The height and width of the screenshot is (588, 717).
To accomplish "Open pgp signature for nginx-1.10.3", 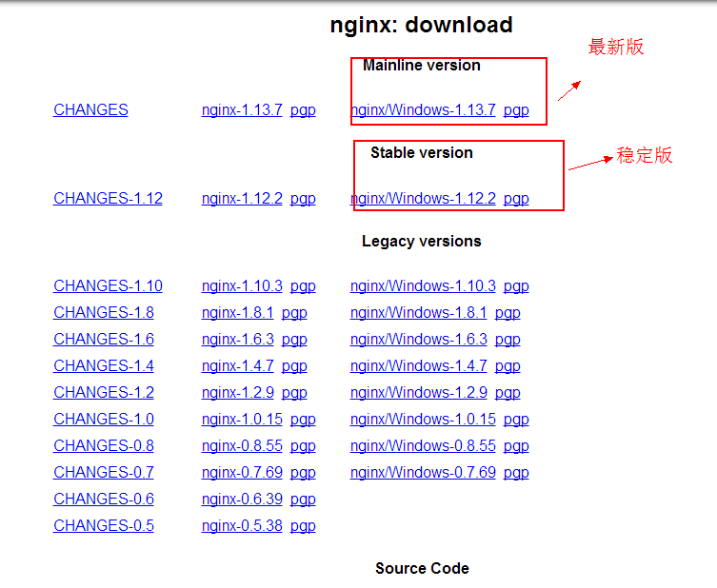I will pyautogui.click(x=303, y=286).
